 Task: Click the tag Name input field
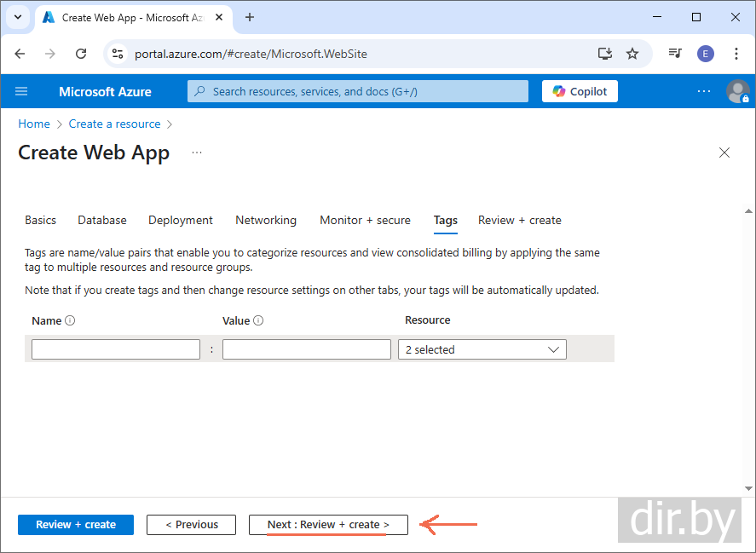[x=116, y=349]
